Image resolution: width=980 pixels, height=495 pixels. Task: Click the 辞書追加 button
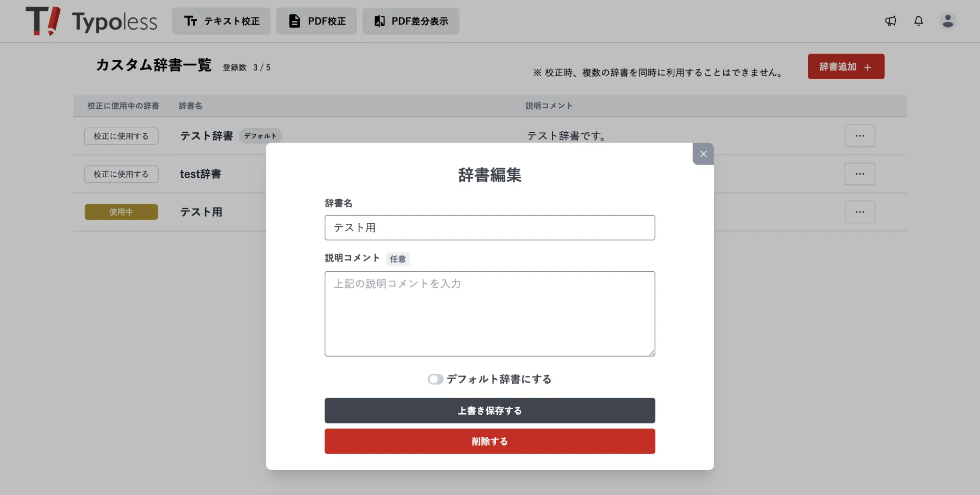[846, 66]
